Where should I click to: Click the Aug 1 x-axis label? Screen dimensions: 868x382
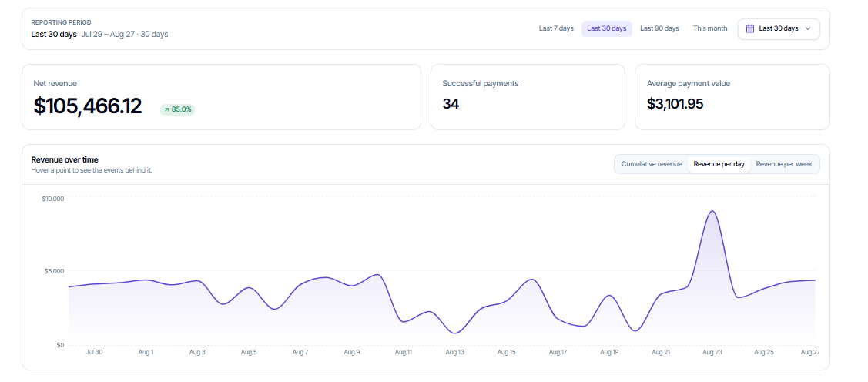tap(146, 352)
